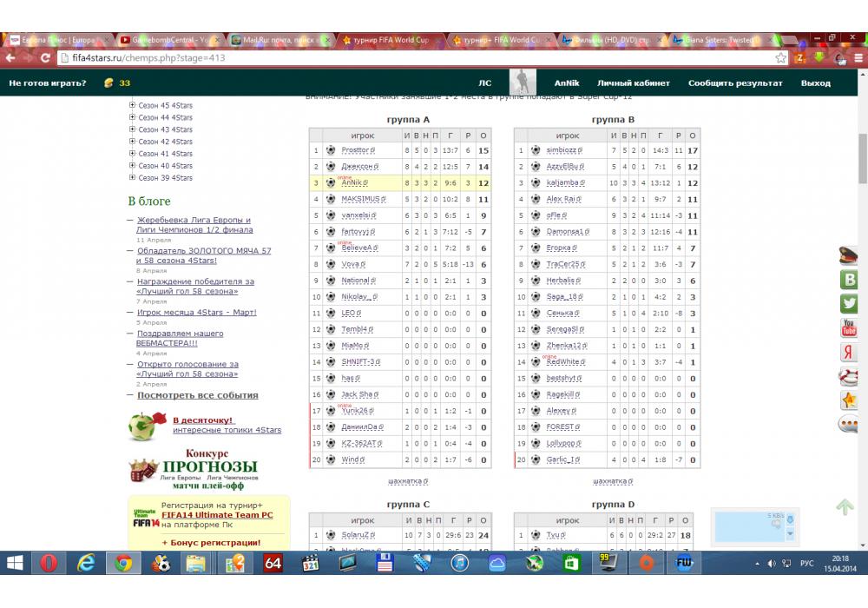This screenshot has height=608, width=868.
Task: Expand Сезон 45 4Stars tree item
Action: pos(132,105)
